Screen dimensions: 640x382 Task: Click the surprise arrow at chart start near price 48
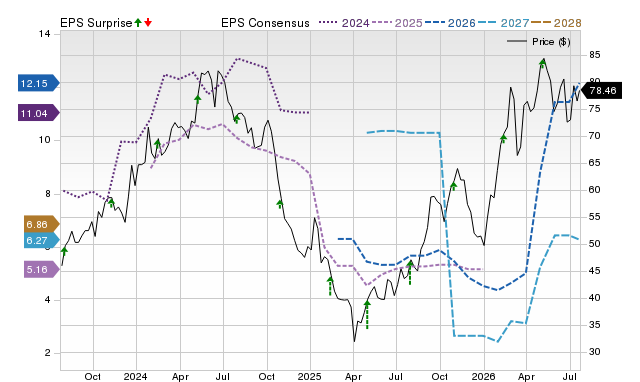(64, 251)
